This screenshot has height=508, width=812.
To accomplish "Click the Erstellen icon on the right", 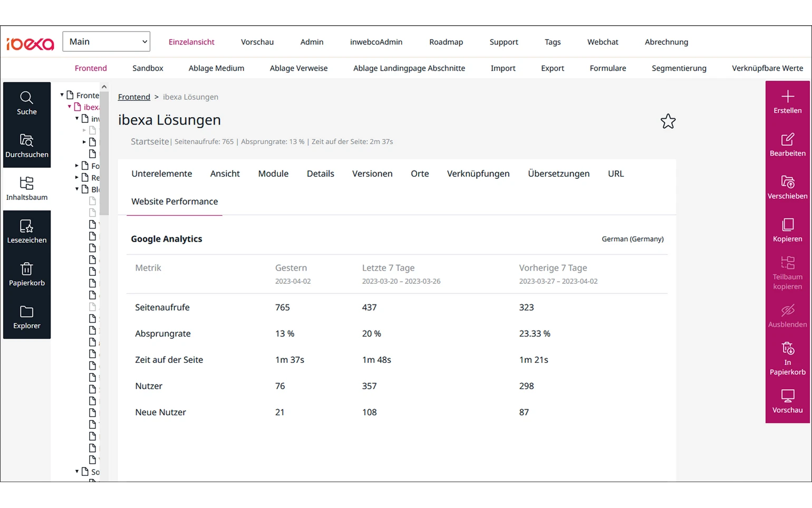I will 787,101.
